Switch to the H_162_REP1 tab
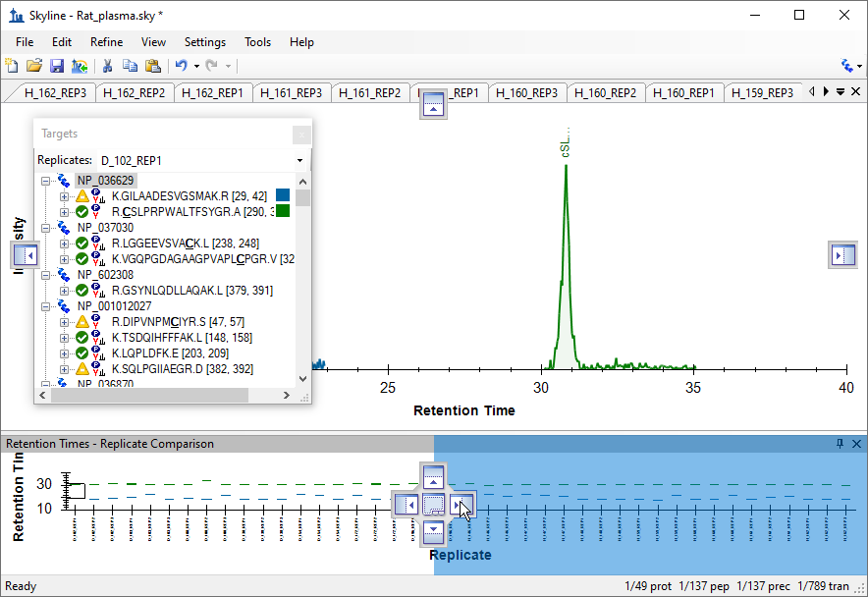 tap(212, 93)
